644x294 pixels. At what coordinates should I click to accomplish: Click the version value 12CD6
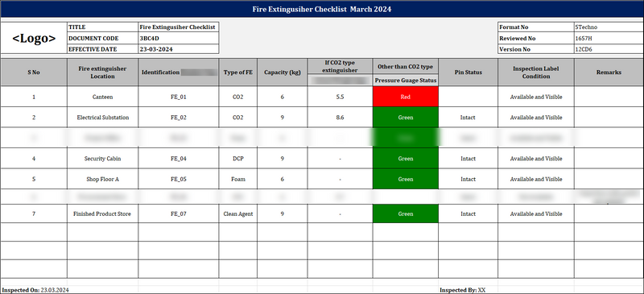coord(609,49)
